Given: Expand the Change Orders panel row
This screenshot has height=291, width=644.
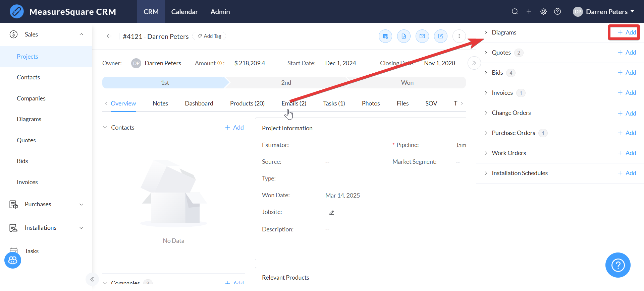Looking at the screenshot, I should (486, 113).
